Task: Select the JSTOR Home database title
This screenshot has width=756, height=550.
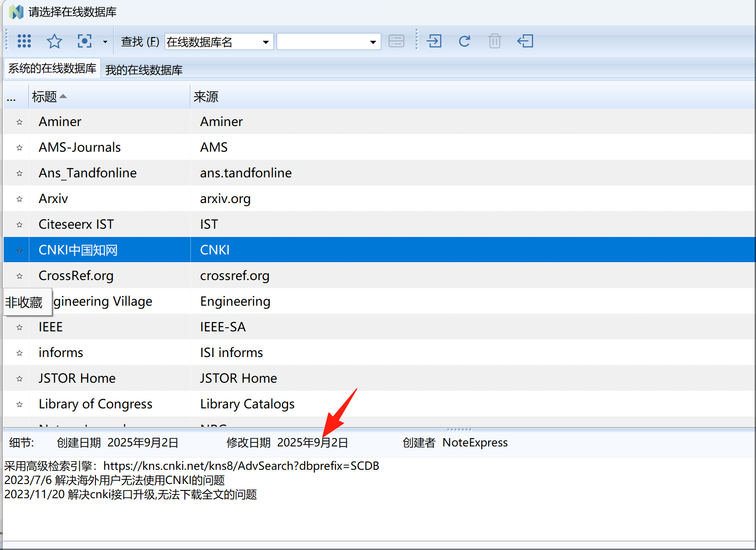Action: [x=77, y=378]
